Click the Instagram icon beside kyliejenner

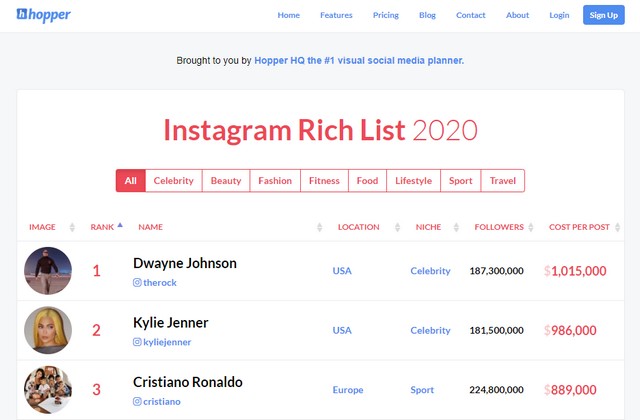[x=137, y=342]
